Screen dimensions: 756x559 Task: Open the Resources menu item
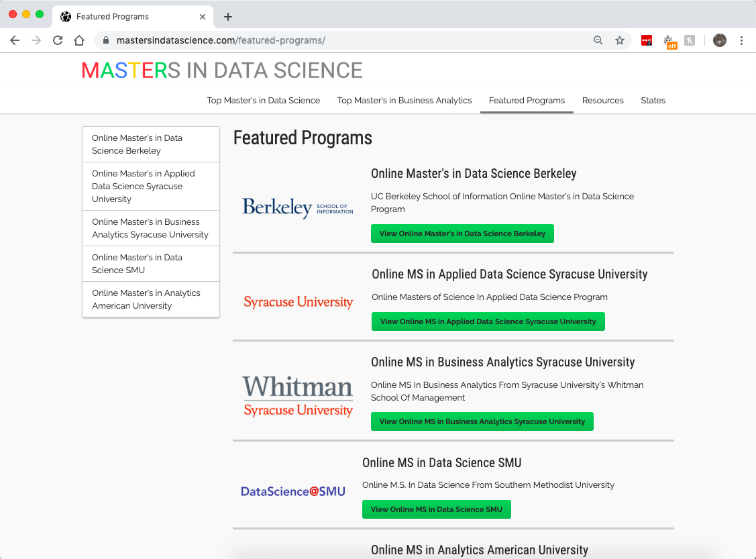[x=603, y=101]
